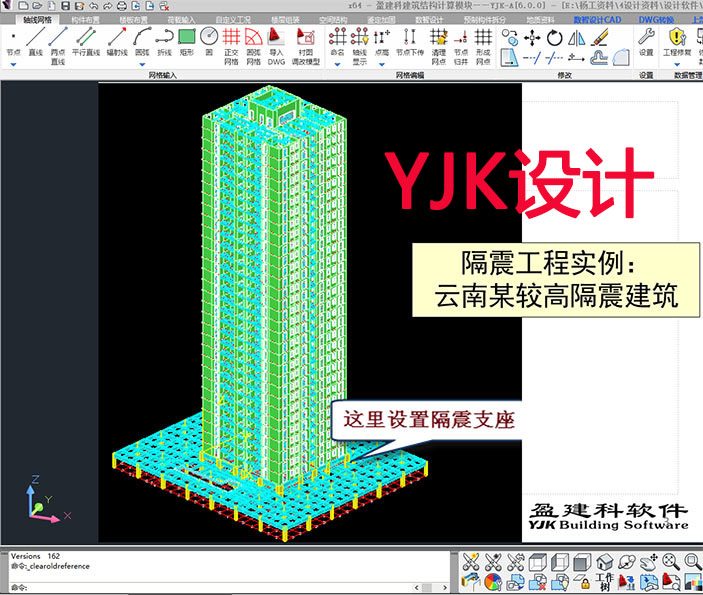Click the 命名 axis naming icon
The image size is (703, 595).
[338, 43]
